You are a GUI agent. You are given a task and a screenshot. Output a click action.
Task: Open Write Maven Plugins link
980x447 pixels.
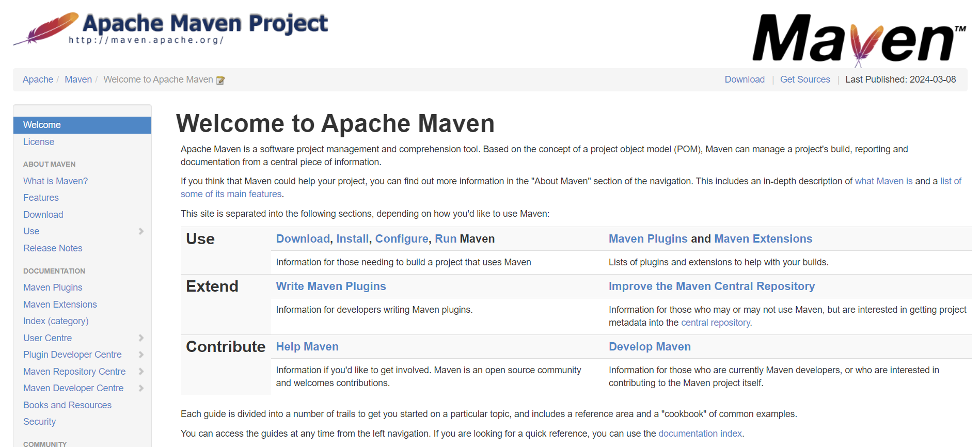coord(331,286)
